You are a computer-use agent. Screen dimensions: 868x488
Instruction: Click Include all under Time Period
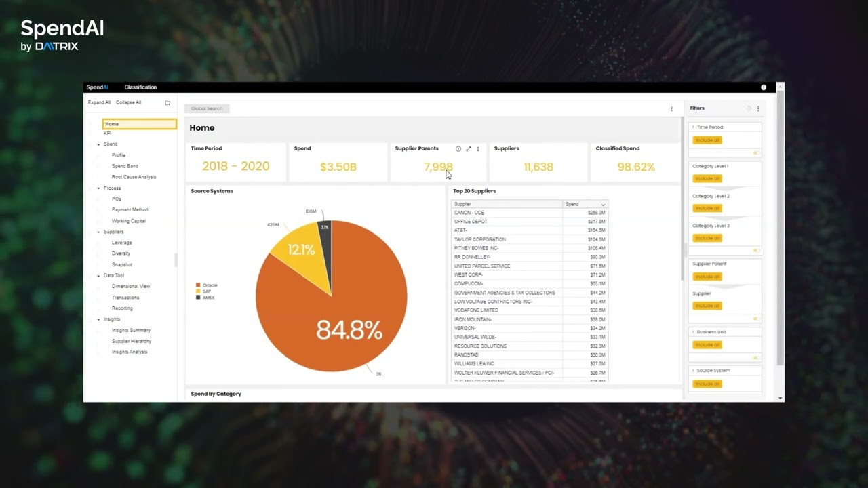click(707, 140)
